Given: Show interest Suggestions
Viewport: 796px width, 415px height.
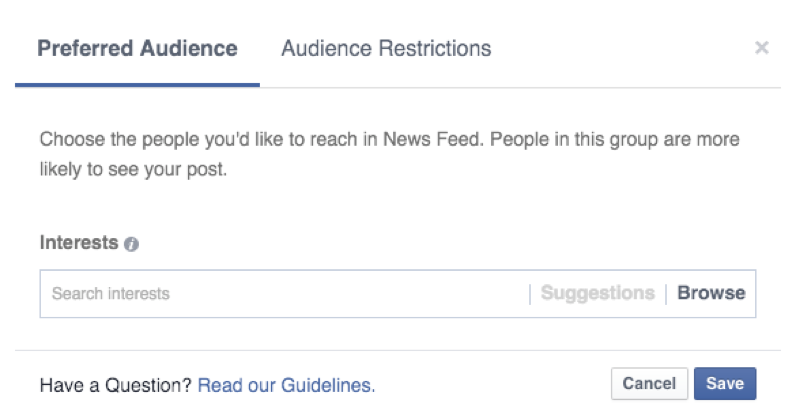Looking at the screenshot, I should click(597, 293).
